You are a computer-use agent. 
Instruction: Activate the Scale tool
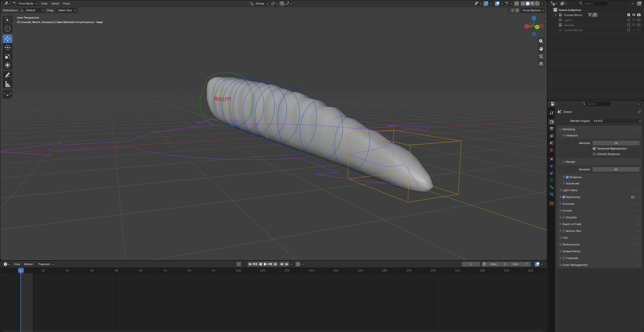pos(8,56)
